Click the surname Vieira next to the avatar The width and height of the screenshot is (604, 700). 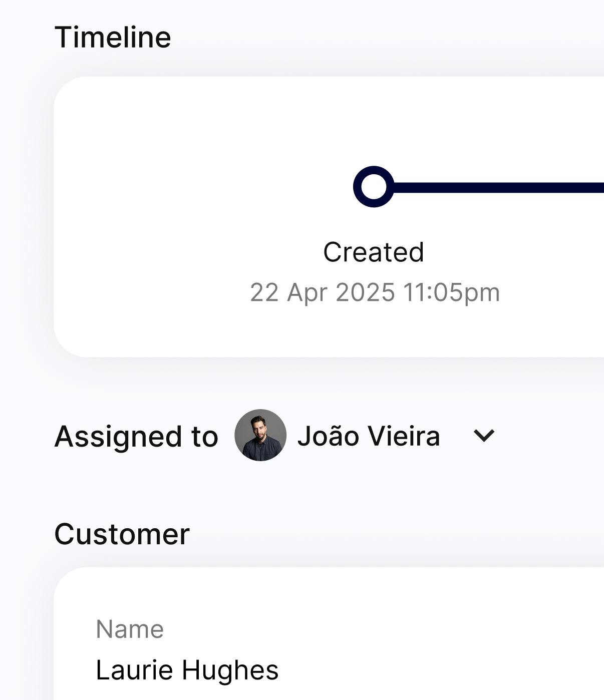[404, 436]
